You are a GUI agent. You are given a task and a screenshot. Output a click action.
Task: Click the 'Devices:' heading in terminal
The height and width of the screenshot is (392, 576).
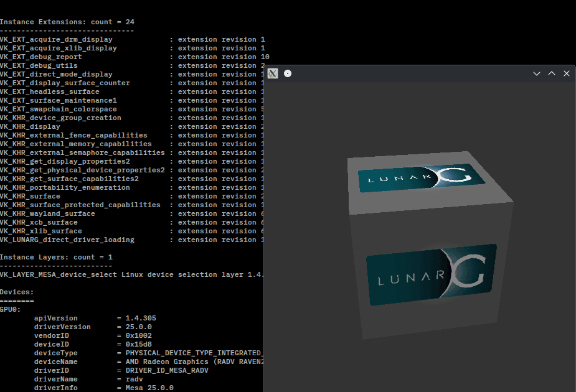pos(17,292)
